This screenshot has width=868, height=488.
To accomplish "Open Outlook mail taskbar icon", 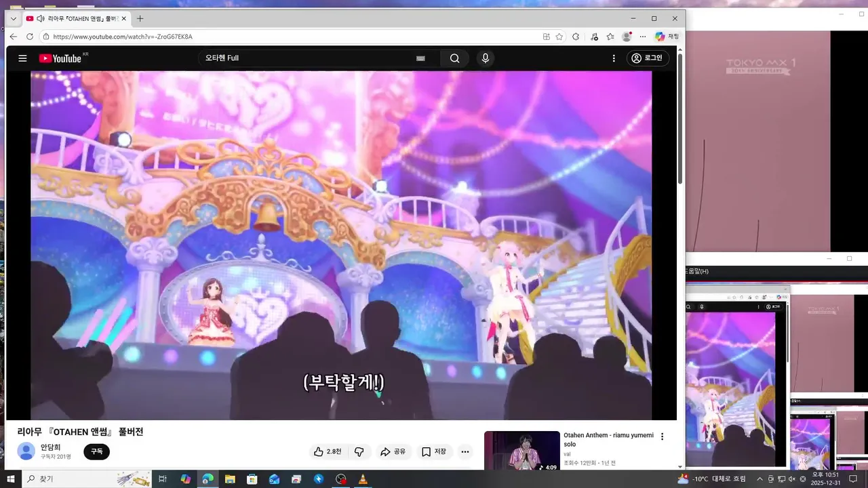I will tap(274, 479).
